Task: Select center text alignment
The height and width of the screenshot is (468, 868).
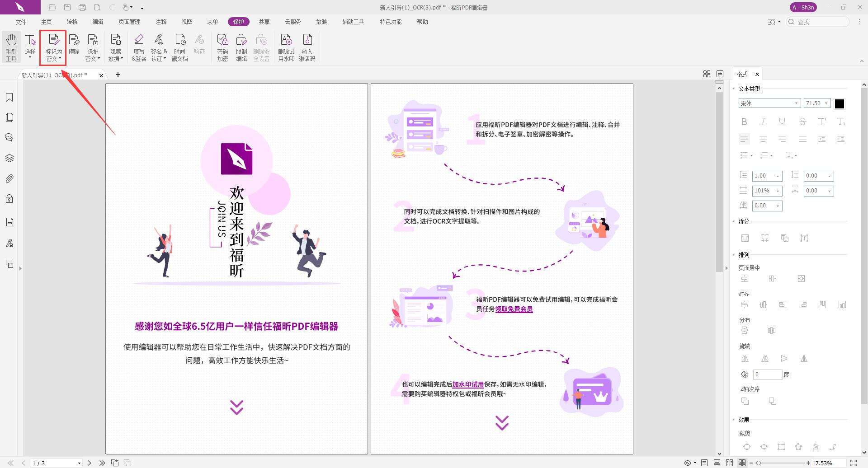Action: (763, 139)
